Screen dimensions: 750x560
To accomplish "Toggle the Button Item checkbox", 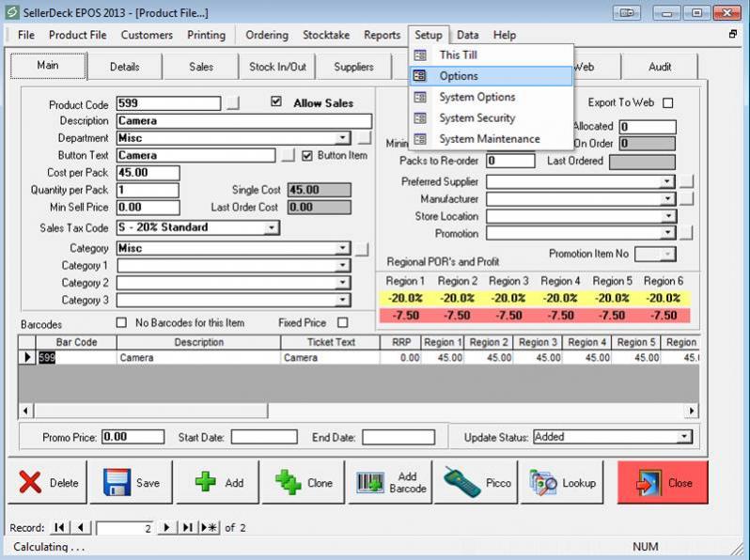I will coord(307,155).
